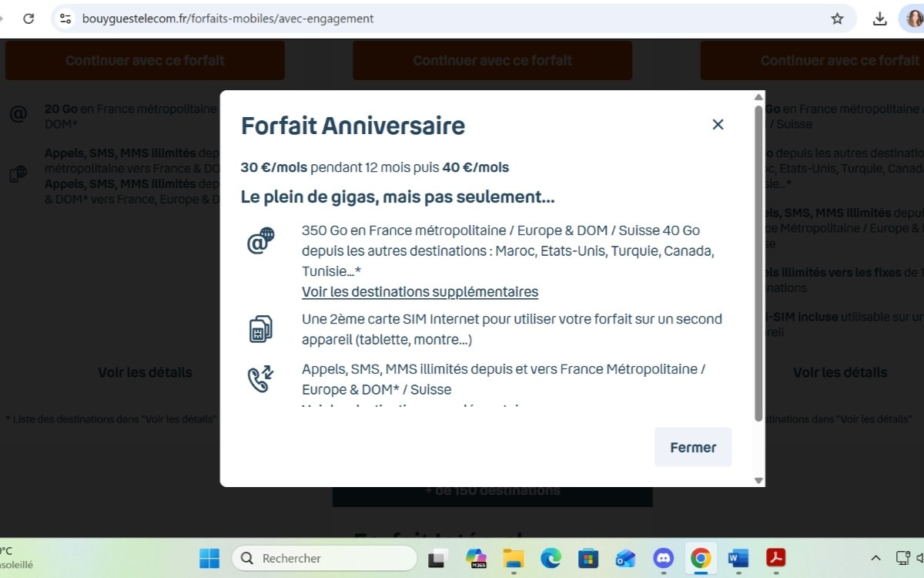Click Le plein de gigas subtitle
The width and height of the screenshot is (924, 578).
click(x=397, y=197)
